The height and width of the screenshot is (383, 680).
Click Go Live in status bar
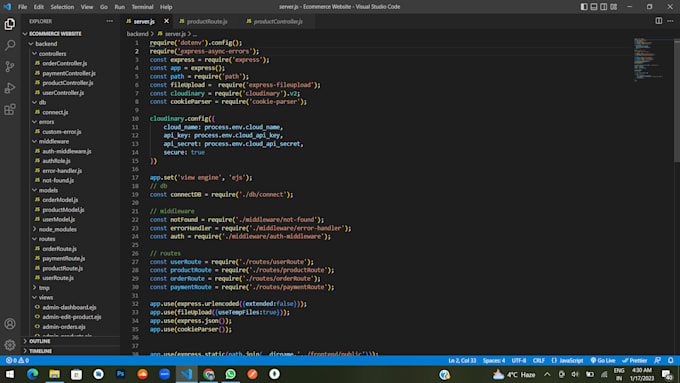(x=603, y=360)
